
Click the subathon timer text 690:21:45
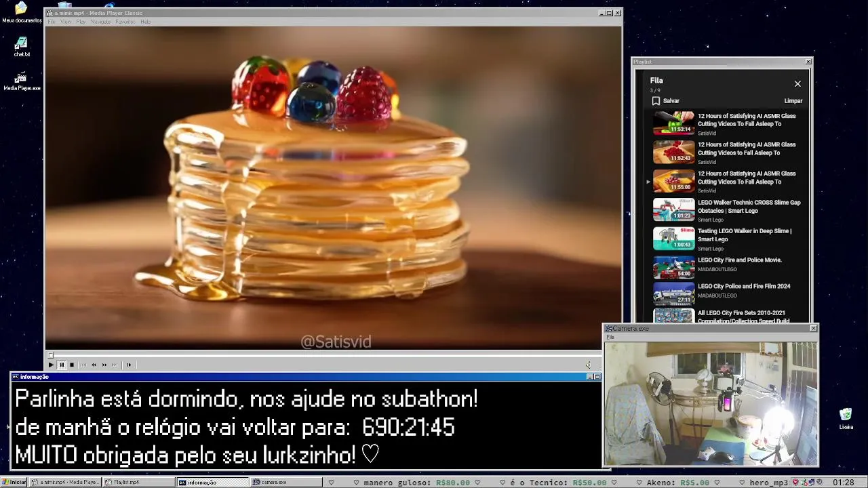pos(408,428)
